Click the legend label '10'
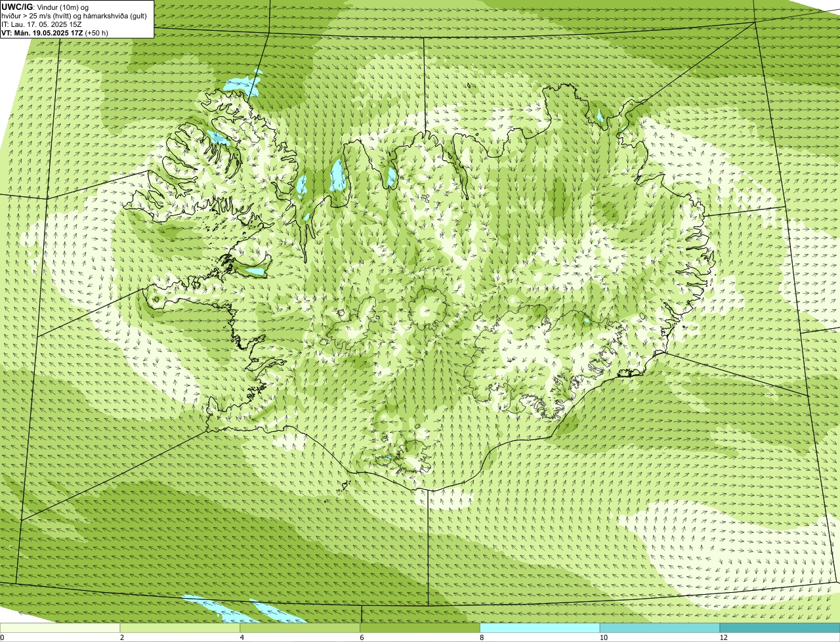Image resolution: width=840 pixels, height=642 pixels. 603,638
